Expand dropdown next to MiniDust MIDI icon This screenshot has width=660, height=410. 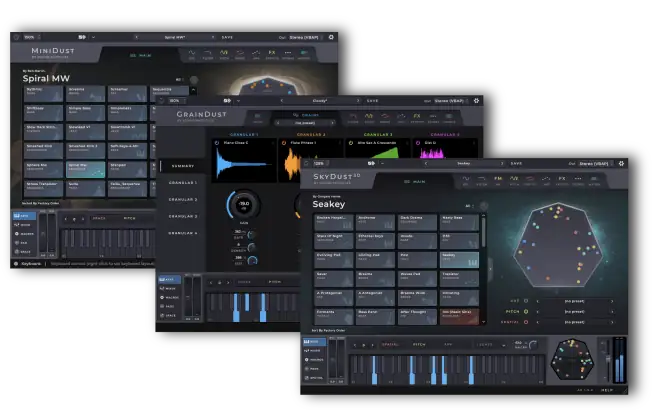[x=93, y=37]
